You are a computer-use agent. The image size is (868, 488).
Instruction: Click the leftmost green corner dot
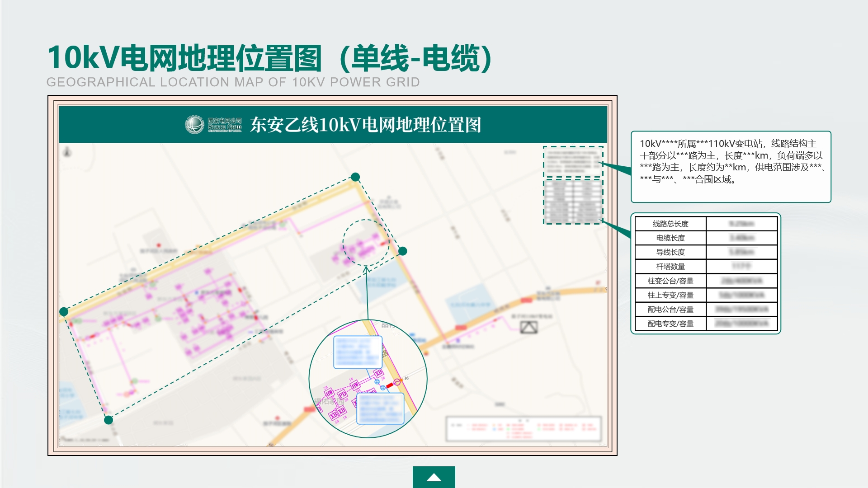[x=64, y=312]
